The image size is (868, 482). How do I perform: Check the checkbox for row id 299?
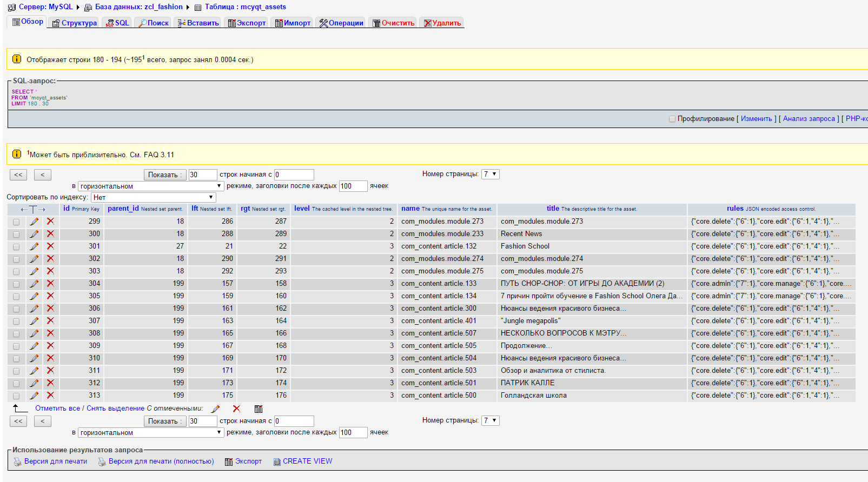click(x=16, y=222)
